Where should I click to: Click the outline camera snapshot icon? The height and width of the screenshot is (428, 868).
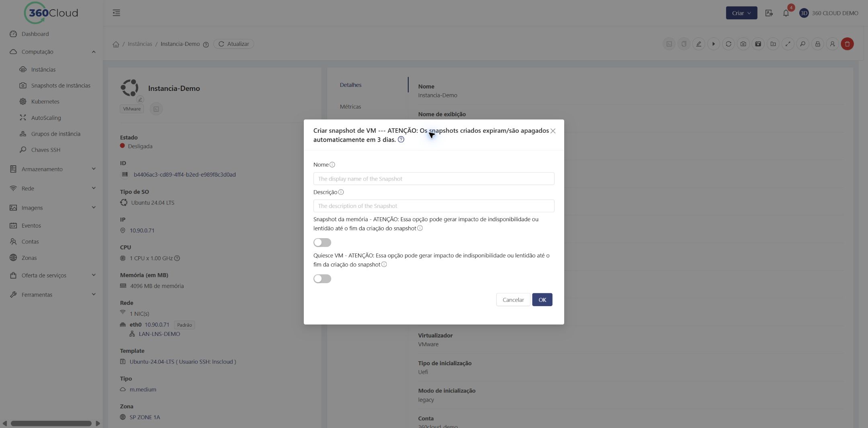(743, 44)
